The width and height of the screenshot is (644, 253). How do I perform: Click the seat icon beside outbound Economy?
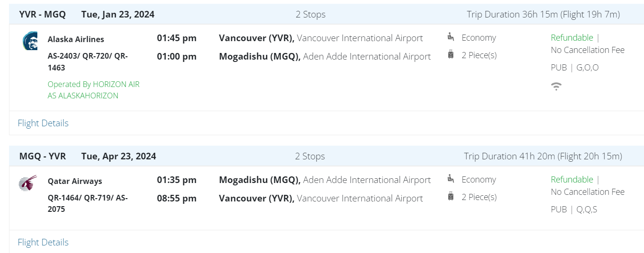pos(451,37)
